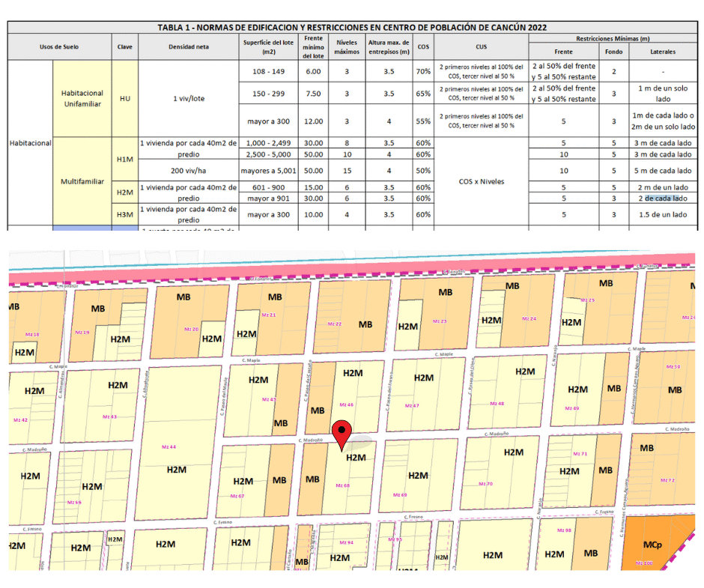Click the 'Mz 68' block label
This screenshot has height=588, width=704.
click(342, 485)
